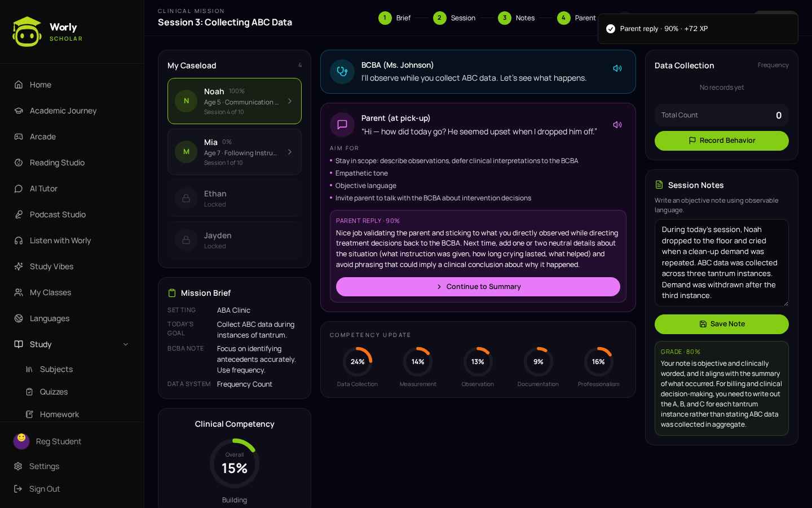Screen dimensions: 812x508
Task: Play audio for BCBA Ms. Johnson message
Action: pyautogui.click(x=617, y=68)
